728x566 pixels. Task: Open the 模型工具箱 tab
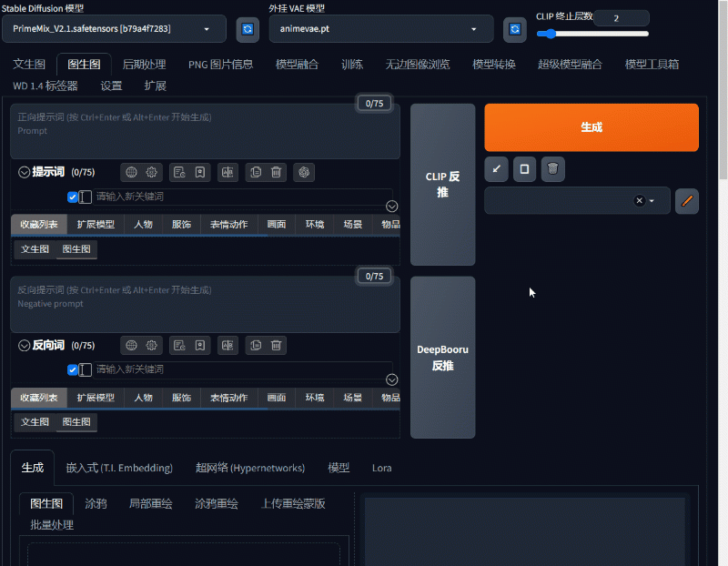[652, 64]
